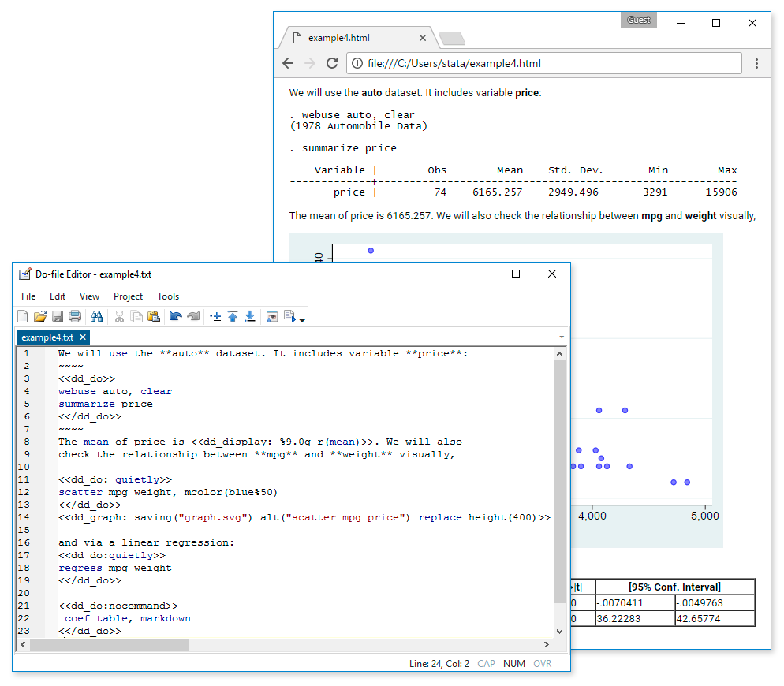The image size is (784, 686).
Task: Cut selection with scissors icon
Action: tap(119, 316)
